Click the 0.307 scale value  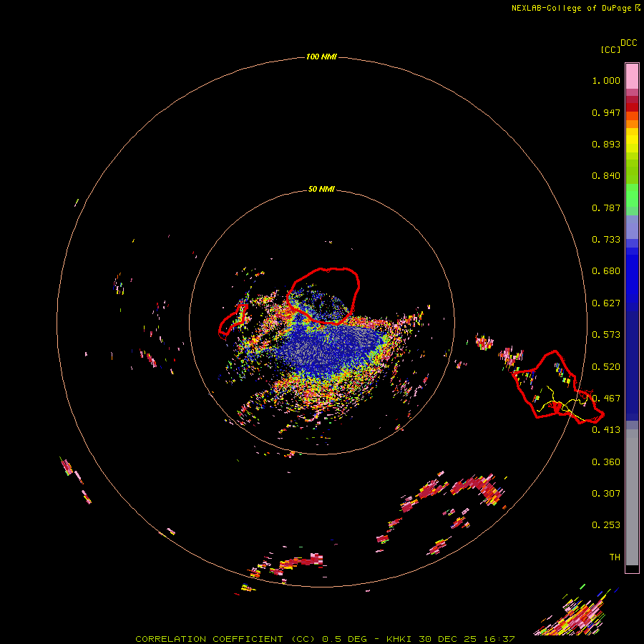[606, 493]
